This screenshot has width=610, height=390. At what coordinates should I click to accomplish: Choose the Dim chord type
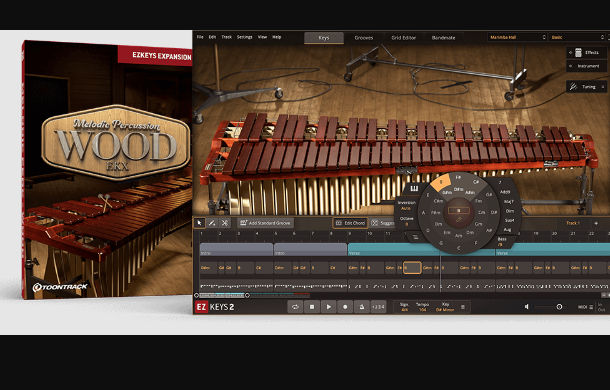click(x=510, y=211)
